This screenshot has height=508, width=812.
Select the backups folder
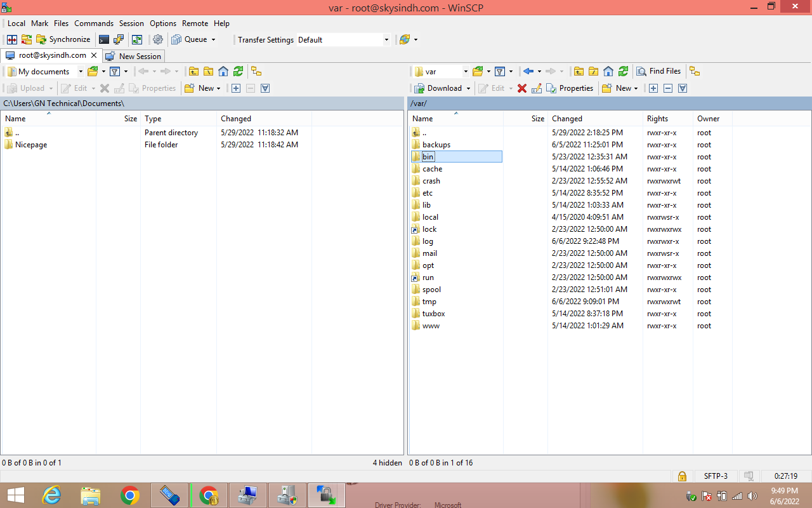436,145
